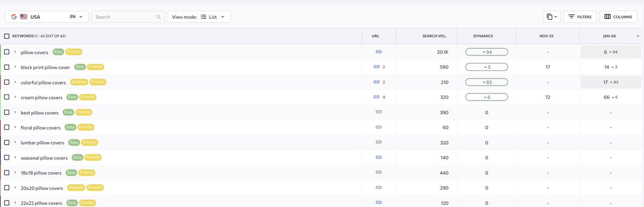Sort by NOV-25 column header

[546, 36]
